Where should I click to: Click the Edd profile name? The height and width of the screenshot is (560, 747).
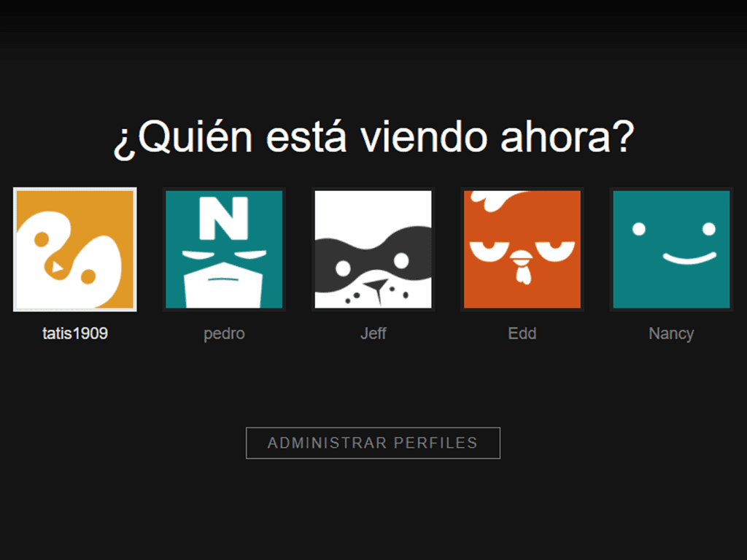[x=522, y=333]
